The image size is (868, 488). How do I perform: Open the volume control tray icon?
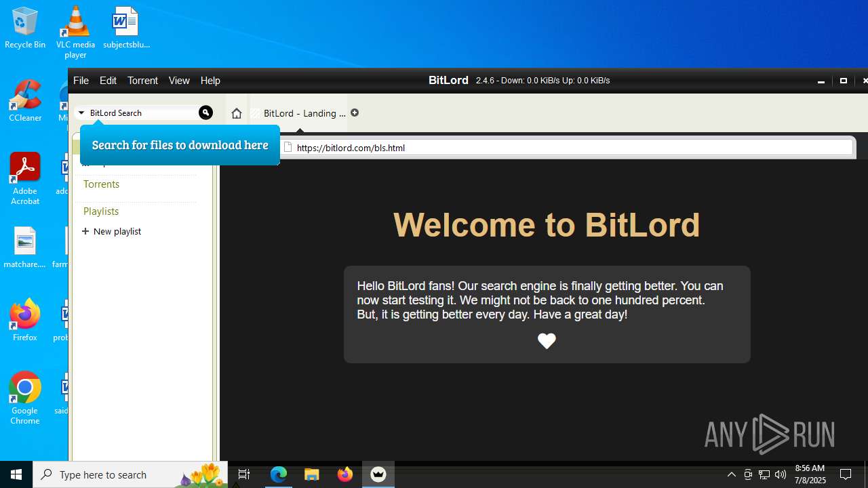(781, 474)
